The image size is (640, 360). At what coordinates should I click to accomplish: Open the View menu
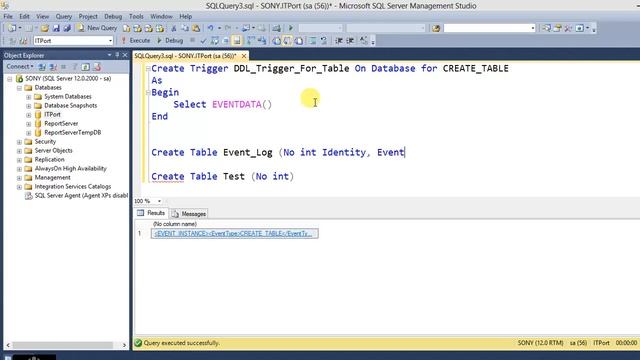tap(42, 17)
